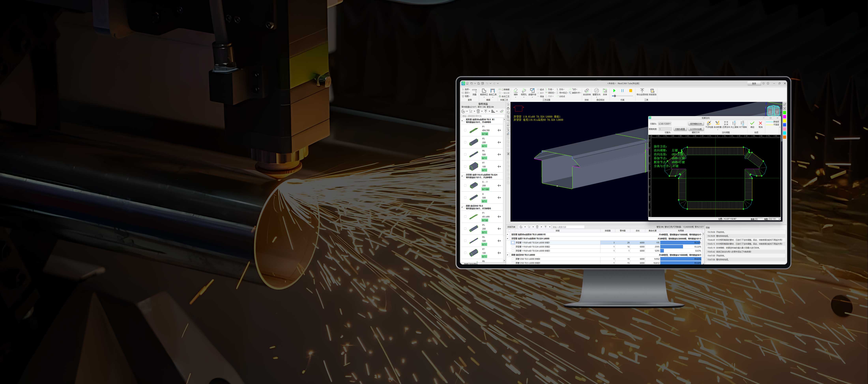Stop simulation with the orange square

631,90
